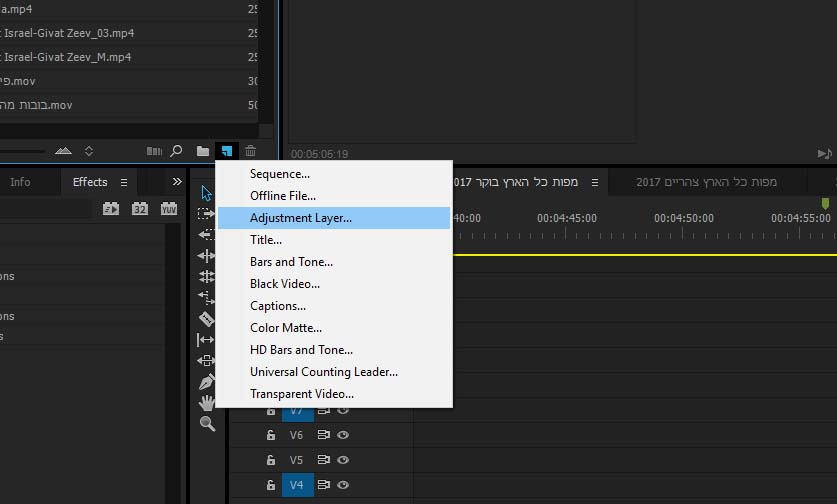Screen dimensions: 837x504
Task: Toggle lock on track V5
Action: pos(271,460)
